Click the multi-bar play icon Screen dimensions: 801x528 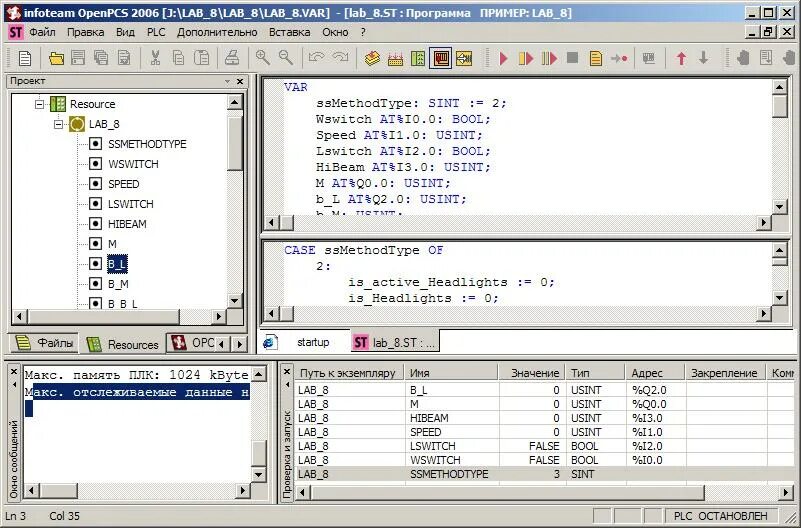click(549, 58)
